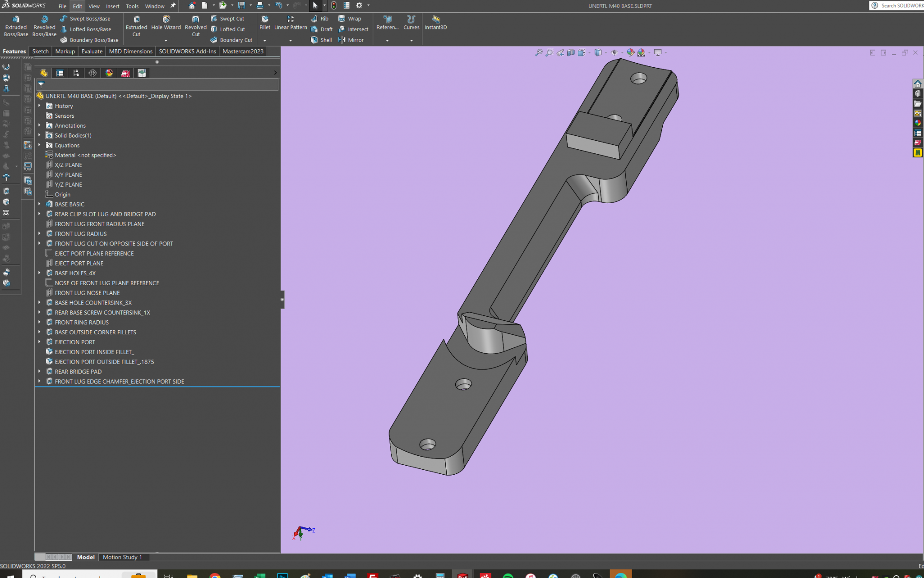Open the Appearances color wheel in task pane
Image resolution: width=924 pixels, height=578 pixels.
(918, 123)
